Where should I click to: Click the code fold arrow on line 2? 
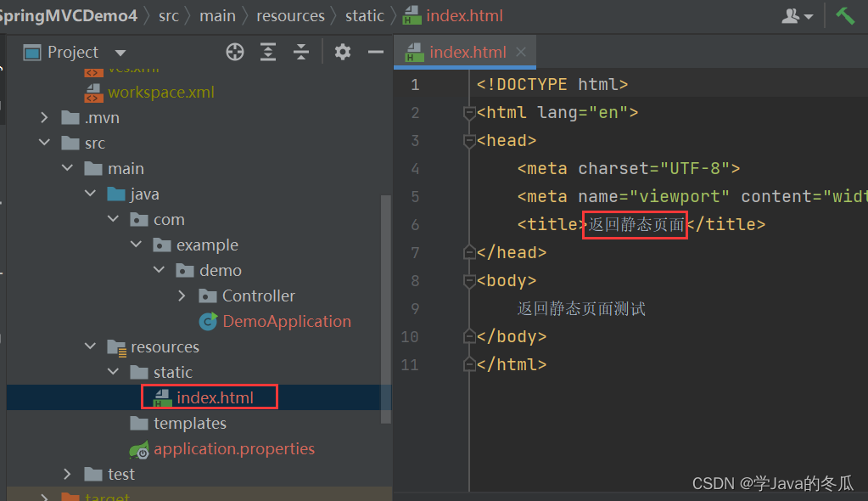point(468,112)
